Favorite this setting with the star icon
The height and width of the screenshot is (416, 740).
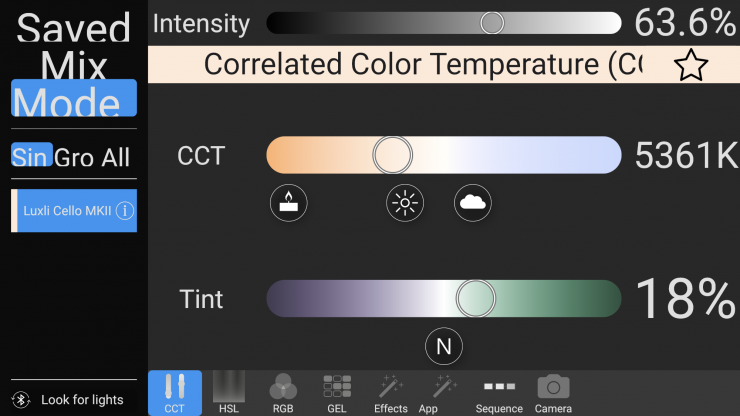[x=691, y=65]
